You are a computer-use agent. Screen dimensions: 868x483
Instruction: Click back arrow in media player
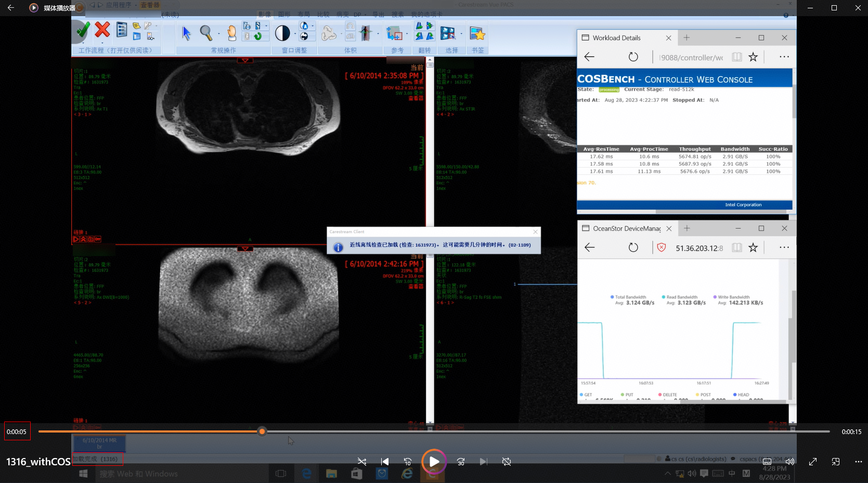(11, 8)
